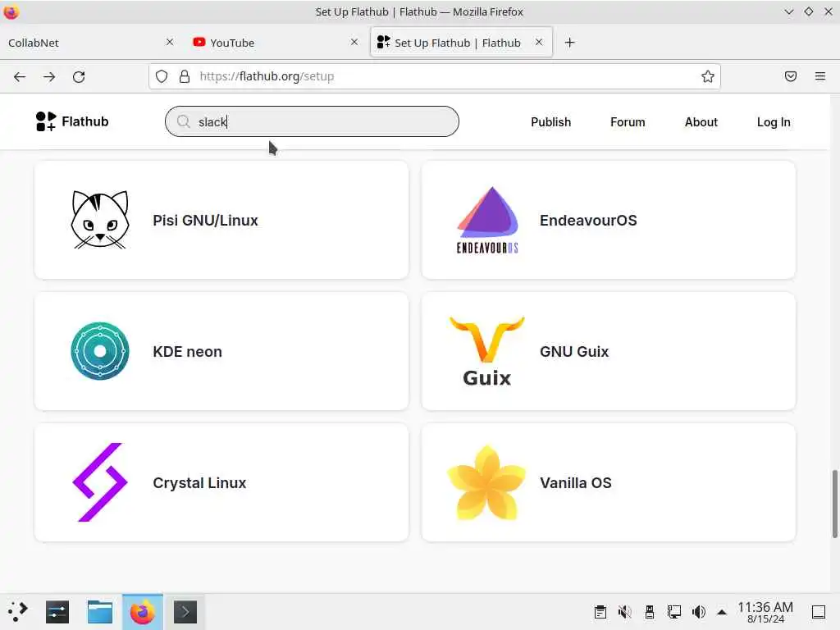Open the Crystal Linux logo

coord(100,482)
